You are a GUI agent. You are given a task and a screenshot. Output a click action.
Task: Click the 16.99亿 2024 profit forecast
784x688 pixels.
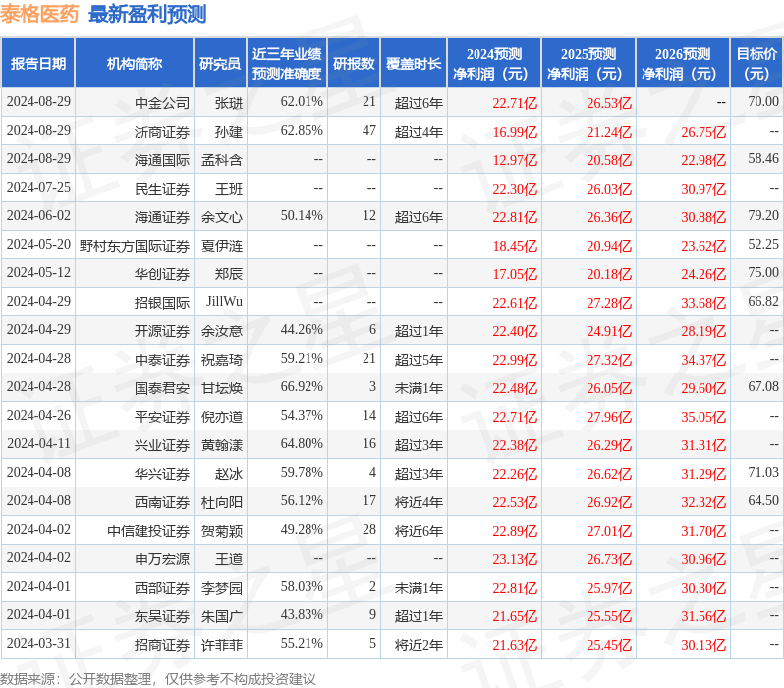(515, 132)
